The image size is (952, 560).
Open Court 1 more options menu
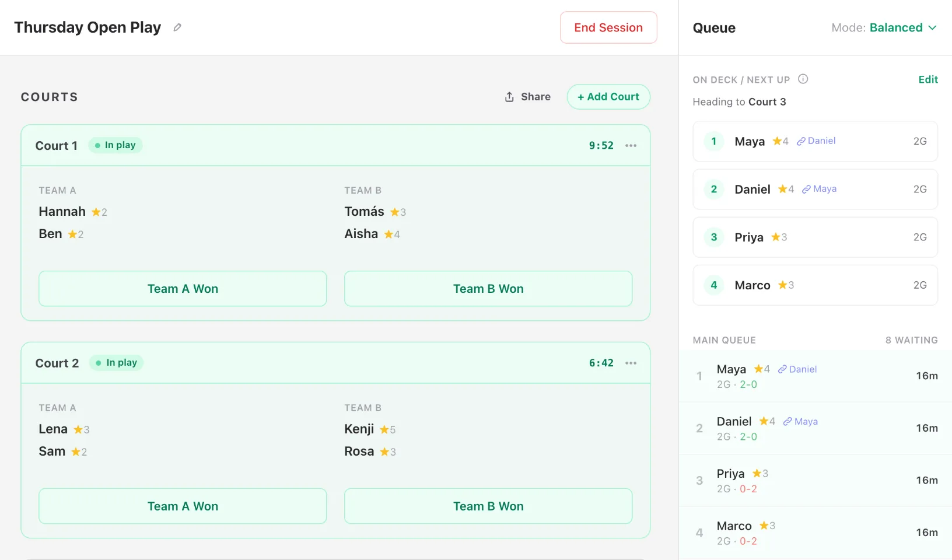(631, 145)
